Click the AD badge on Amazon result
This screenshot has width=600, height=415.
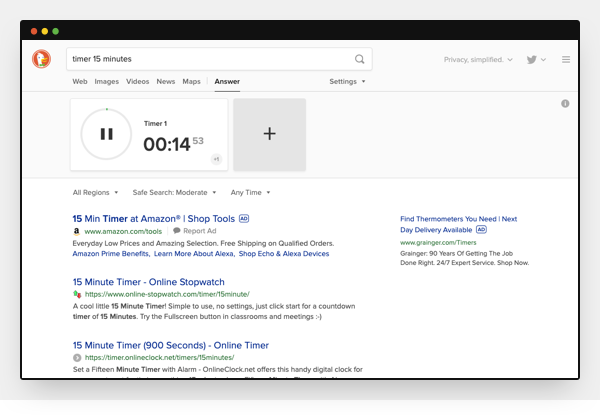(244, 218)
